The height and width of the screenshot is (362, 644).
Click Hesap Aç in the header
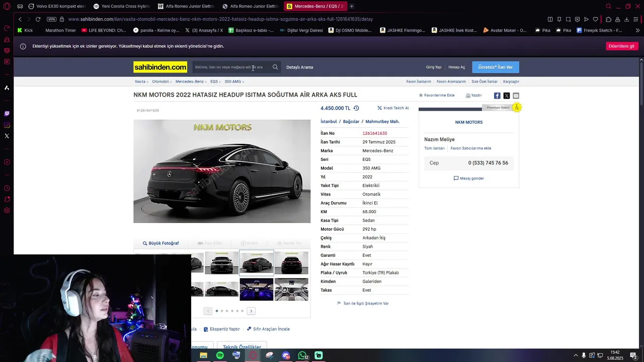coord(457,67)
